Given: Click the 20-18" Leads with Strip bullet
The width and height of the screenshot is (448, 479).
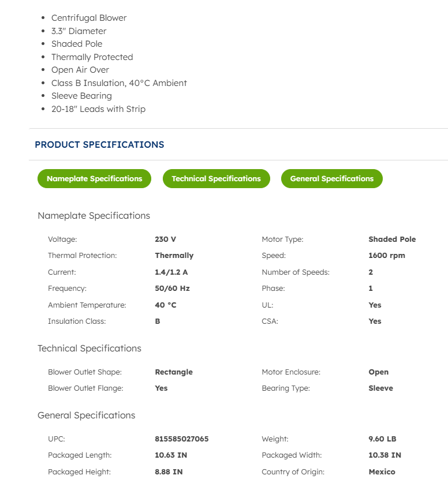Looking at the screenshot, I should [98, 109].
